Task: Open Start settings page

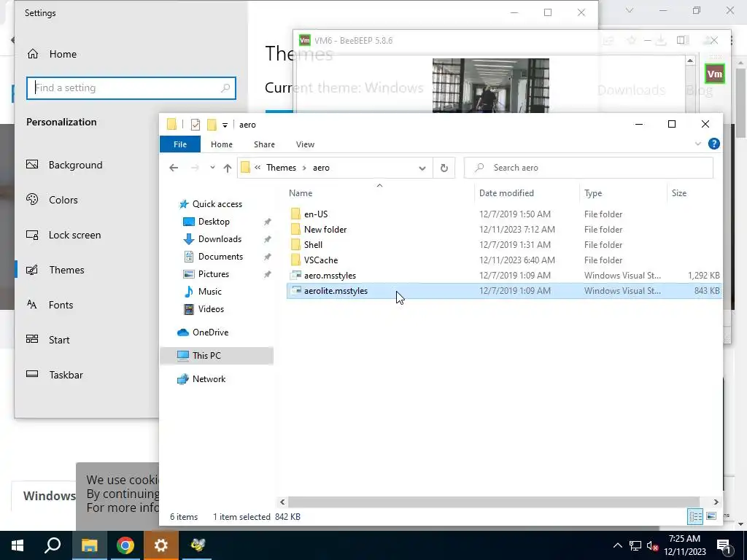Action: [59, 340]
